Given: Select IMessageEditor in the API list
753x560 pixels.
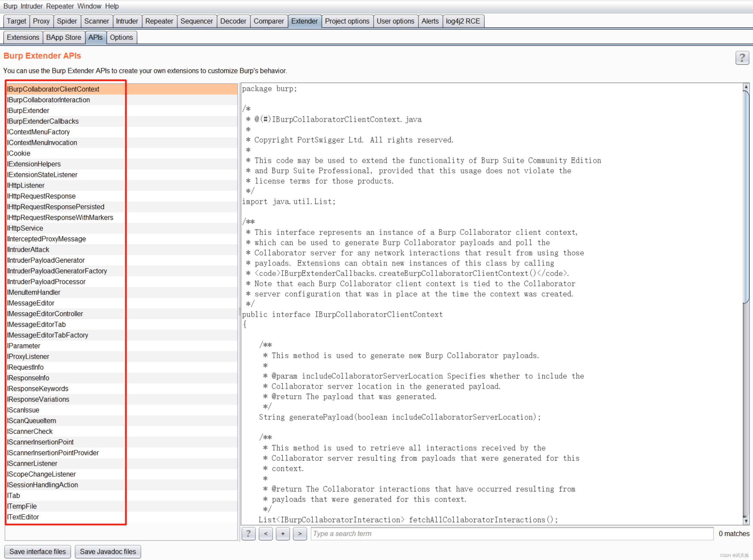Looking at the screenshot, I should coord(122,303).
